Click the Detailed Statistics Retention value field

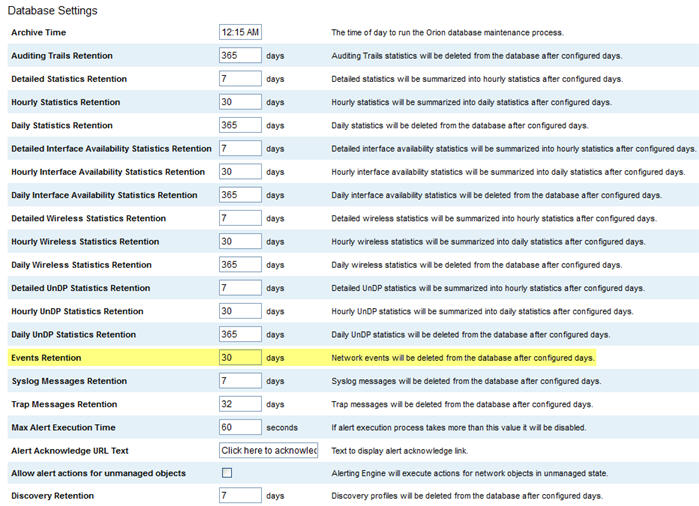(x=240, y=78)
